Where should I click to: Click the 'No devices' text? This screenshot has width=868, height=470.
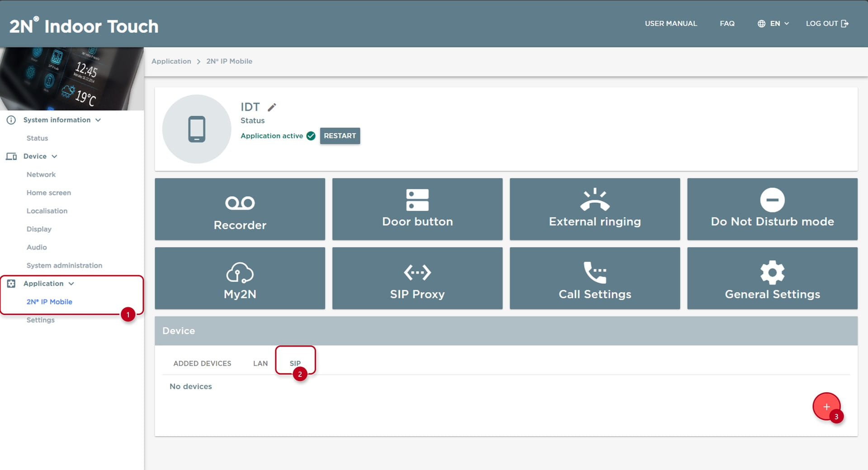[191, 386]
